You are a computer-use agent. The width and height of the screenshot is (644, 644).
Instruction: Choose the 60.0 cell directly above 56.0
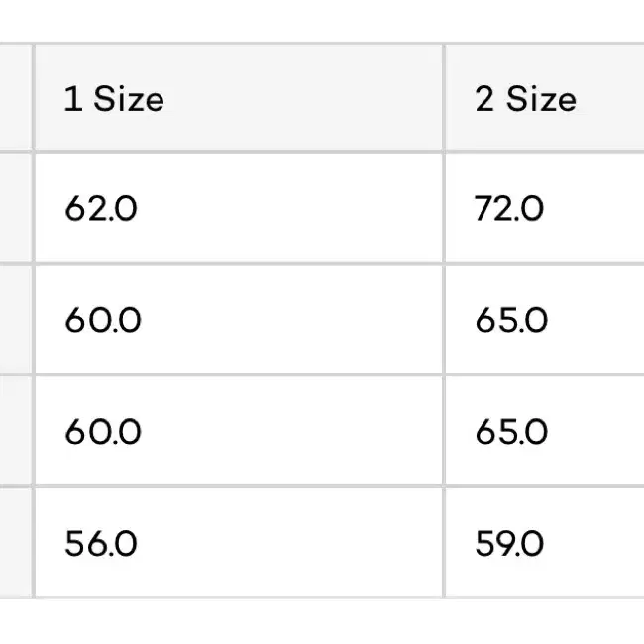coord(239,431)
